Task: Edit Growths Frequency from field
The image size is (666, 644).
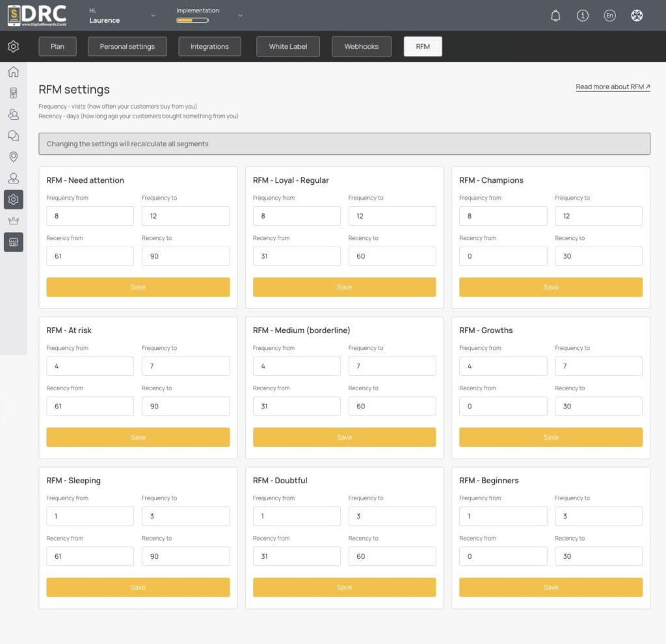Action: (x=503, y=366)
